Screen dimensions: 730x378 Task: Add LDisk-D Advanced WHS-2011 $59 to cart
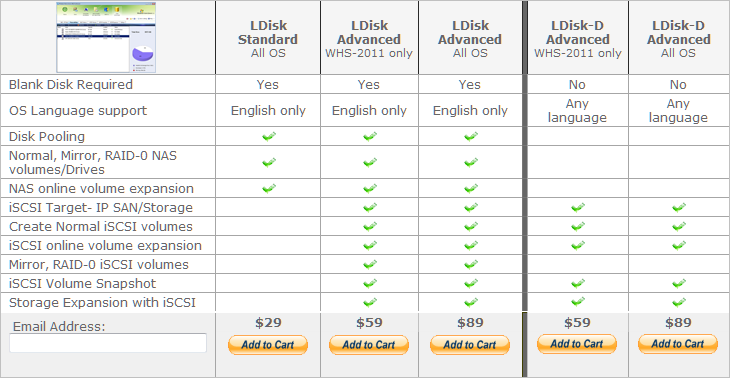pyautogui.click(x=577, y=344)
